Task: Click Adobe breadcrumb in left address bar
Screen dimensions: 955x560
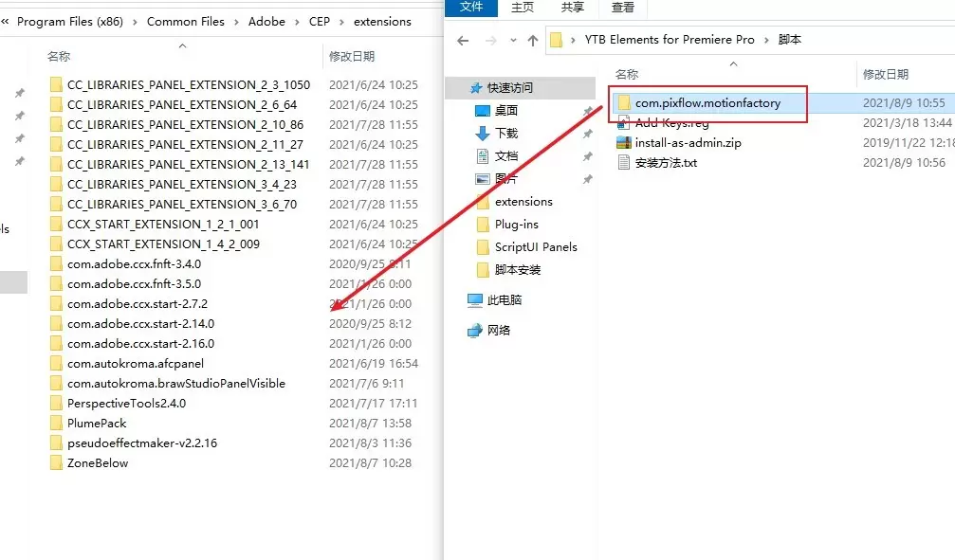Action: pyautogui.click(x=266, y=22)
